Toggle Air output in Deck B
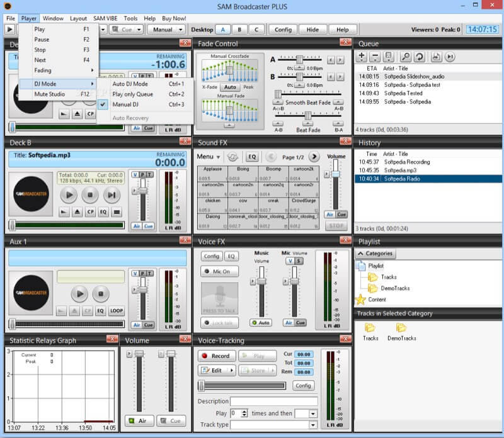Viewport: 504px width, 438px height. 137,226
